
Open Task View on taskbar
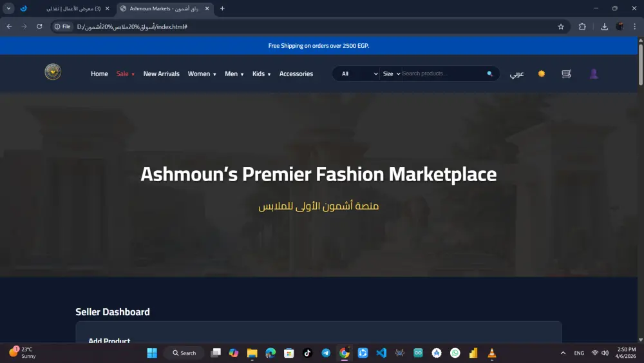pyautogui.click(x=216, y=353)
